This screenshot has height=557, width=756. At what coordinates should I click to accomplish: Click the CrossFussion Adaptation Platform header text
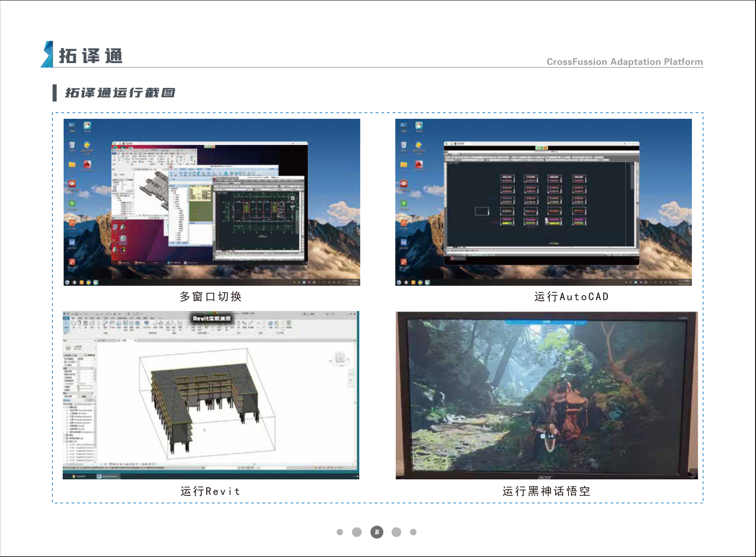(x=625, y=62)
